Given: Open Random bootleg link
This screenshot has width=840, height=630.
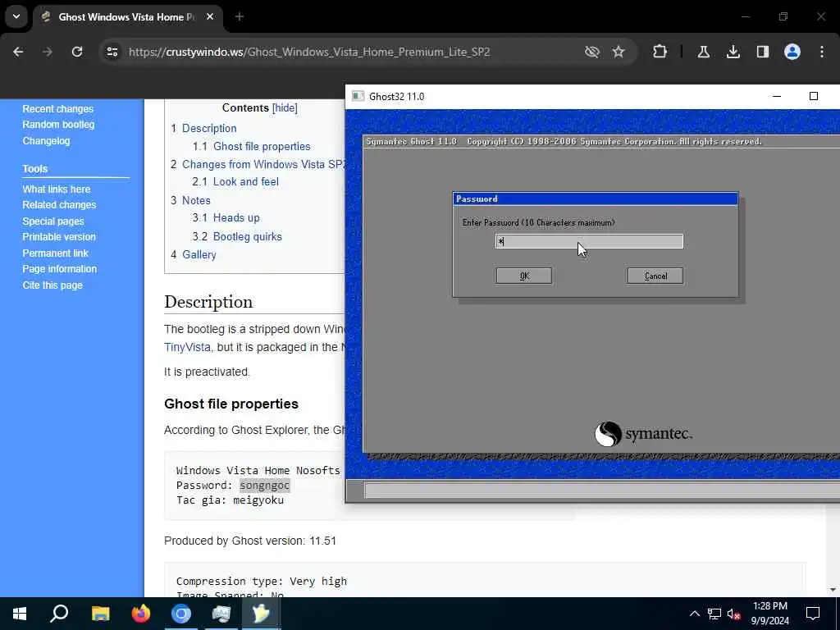Looking at the screenshot, I should pos(58,125).
